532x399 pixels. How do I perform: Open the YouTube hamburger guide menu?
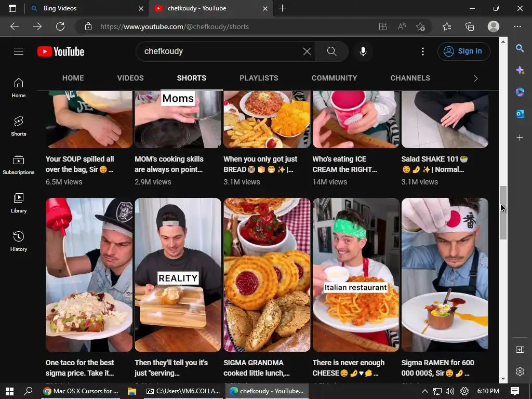tap(19, 51)
